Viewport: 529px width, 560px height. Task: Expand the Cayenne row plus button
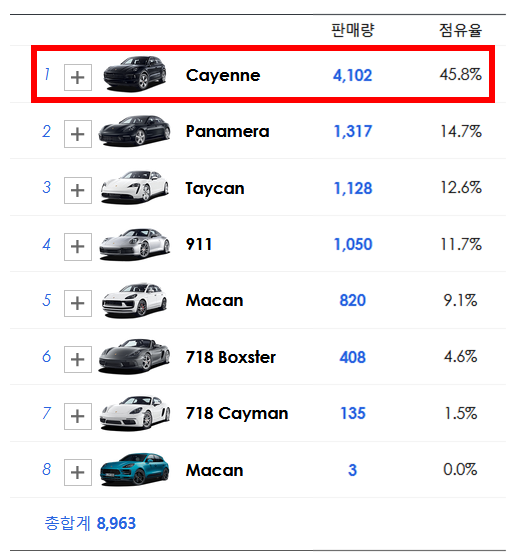[78, 78]
